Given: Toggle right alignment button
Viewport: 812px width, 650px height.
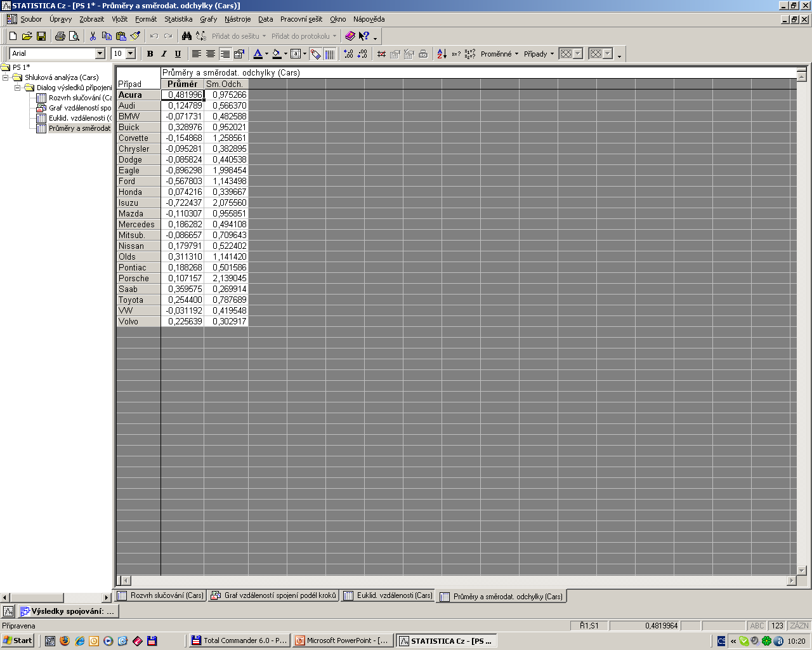Looking at the screenshot, I should [x=225, y=54].
